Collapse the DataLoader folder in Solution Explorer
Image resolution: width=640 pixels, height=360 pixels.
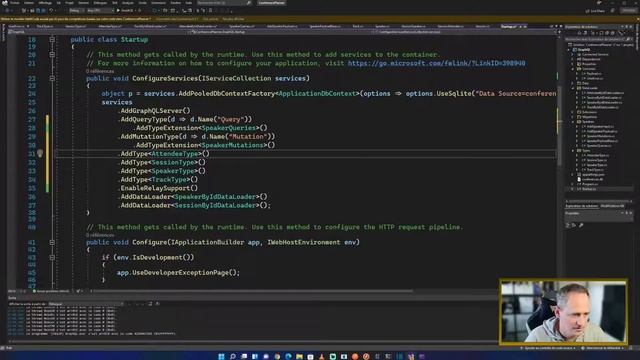573,88
